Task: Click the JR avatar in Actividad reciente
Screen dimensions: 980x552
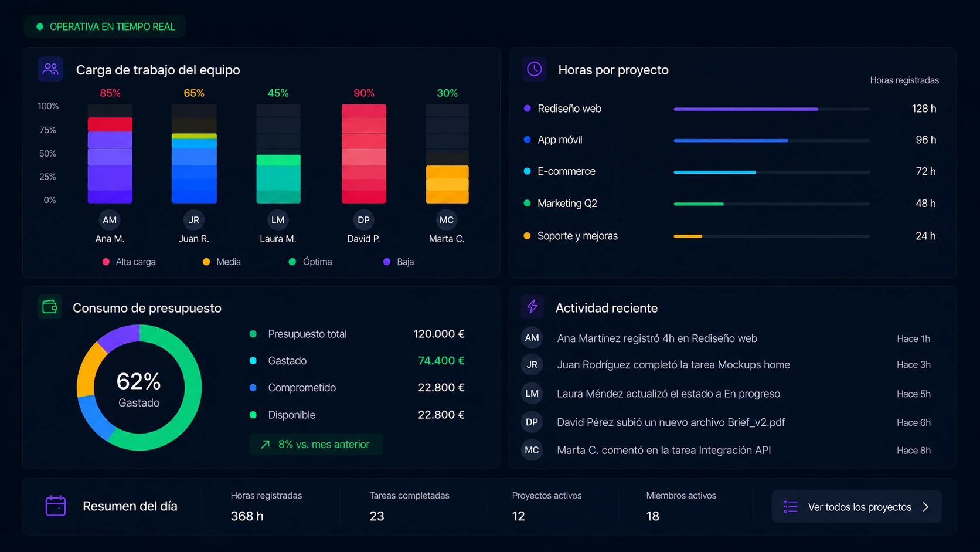Action: 532,365
